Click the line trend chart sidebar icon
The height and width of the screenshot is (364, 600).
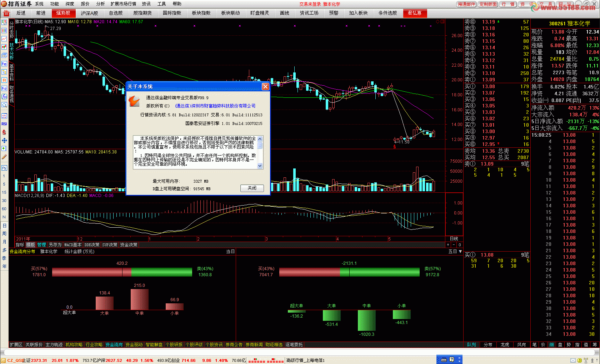(4, 39)
